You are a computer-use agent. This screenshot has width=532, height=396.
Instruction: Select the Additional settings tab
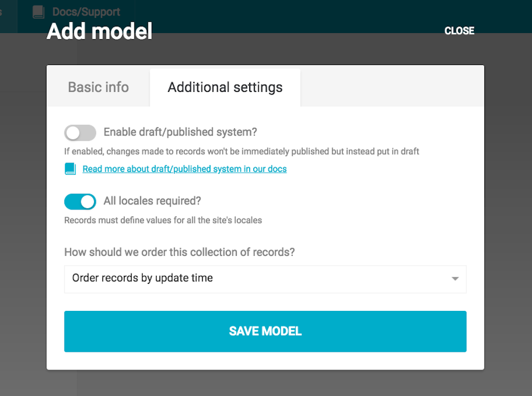[x=225, y=87]
